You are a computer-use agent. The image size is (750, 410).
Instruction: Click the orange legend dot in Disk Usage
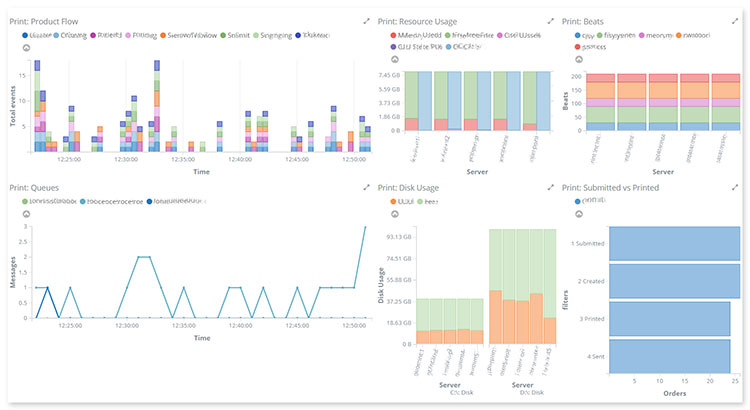click(392, 201)
